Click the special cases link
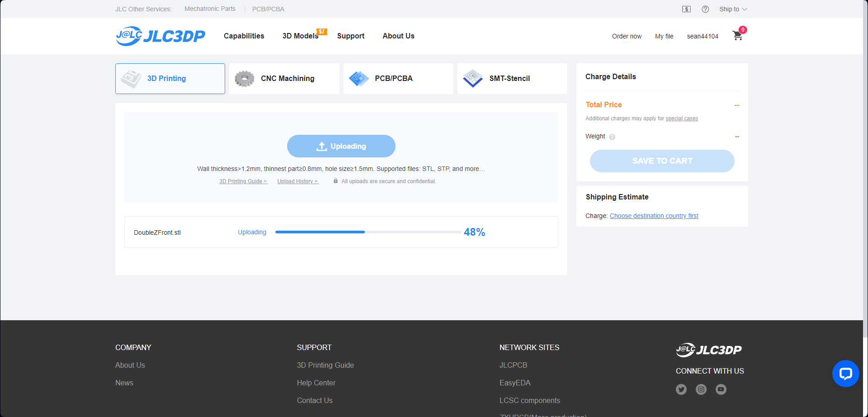The width and height of the screenshot is (868, 417). [x=682, y=118]
